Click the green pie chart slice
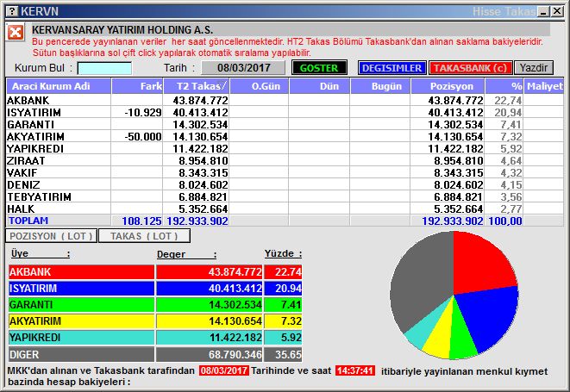The image size is (570, 392). coord(461,336)
